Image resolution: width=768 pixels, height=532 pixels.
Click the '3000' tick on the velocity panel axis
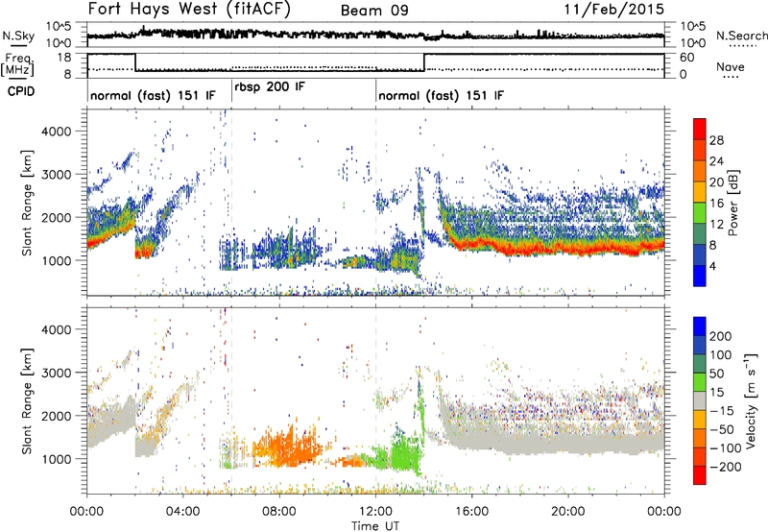[56, 373]
